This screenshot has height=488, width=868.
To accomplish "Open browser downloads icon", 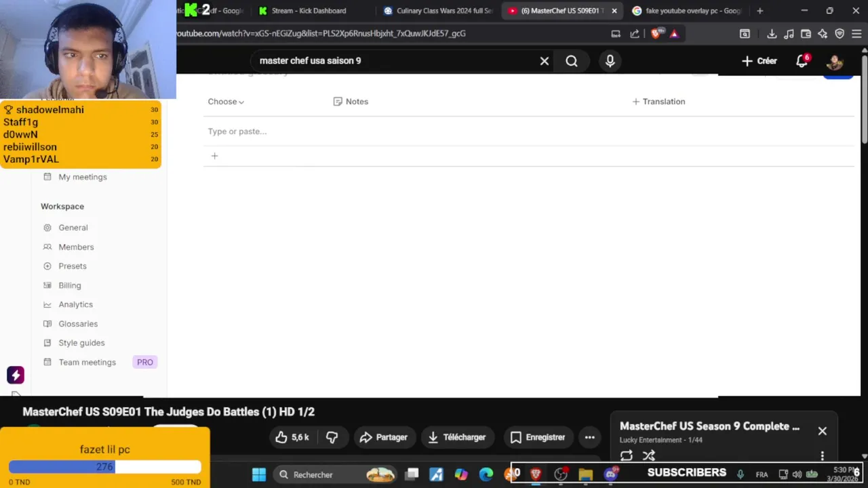I will (x=772, y=34).
